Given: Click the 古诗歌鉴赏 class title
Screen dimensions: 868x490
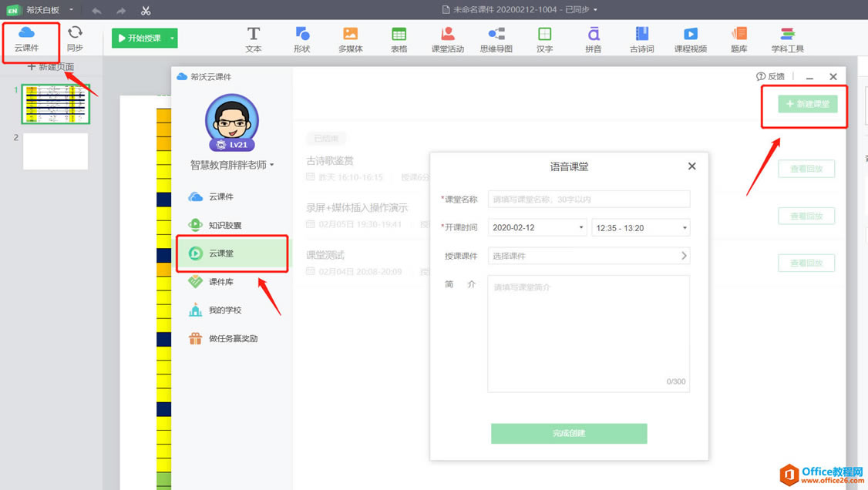Looking at the screenshot, I should tap(330, 160).
